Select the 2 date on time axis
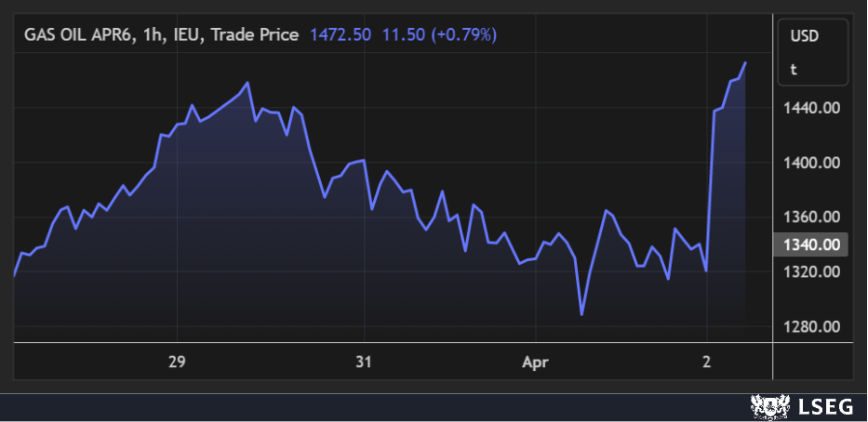This screenshot has width=868, height=422. (x=707, y=361)
